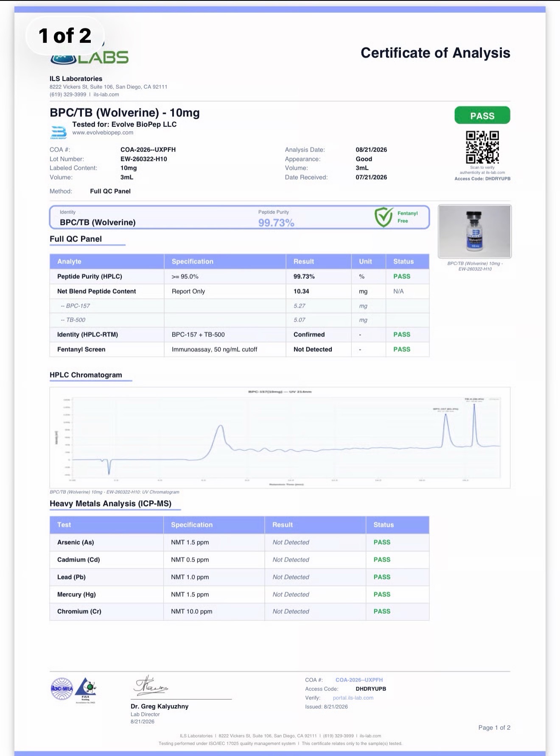Tap the "1 of 2" page counter badge
This screenshot has height=756, width=560.
65,36
